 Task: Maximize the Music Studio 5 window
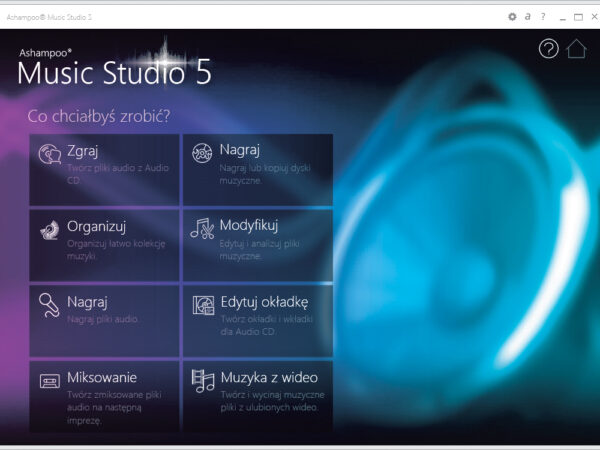[x=578, y=17]
